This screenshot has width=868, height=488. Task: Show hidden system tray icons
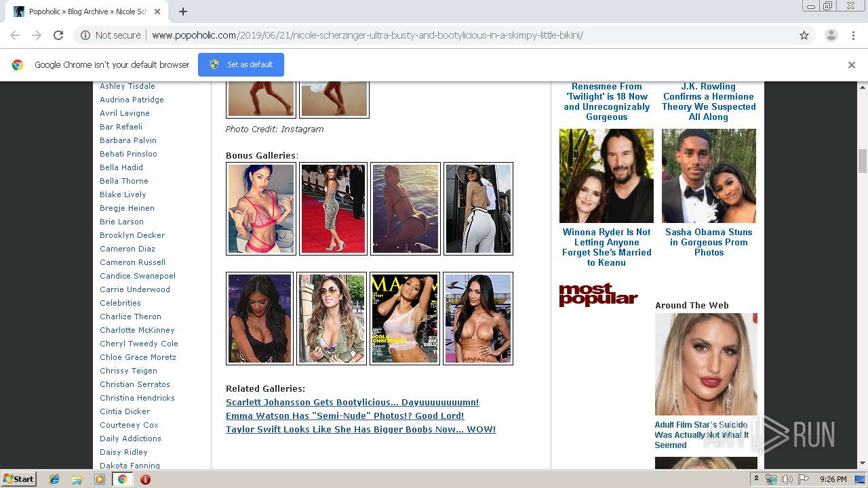coord(757,479)
